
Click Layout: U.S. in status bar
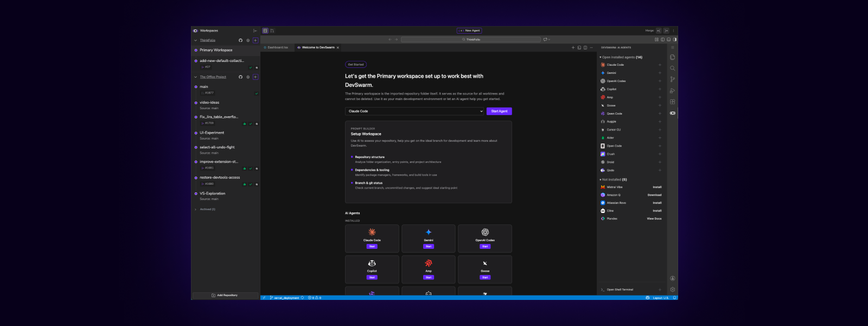(x=660, y=298)
